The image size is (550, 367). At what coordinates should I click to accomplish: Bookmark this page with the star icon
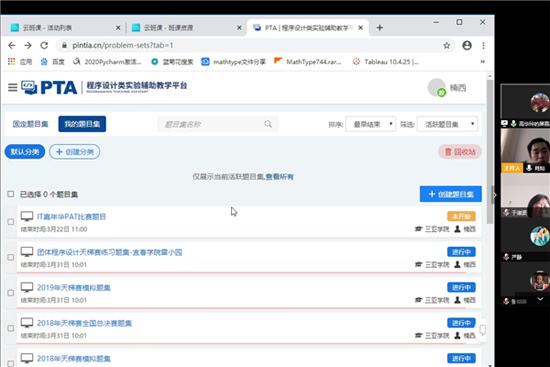[x=447, y=46]
